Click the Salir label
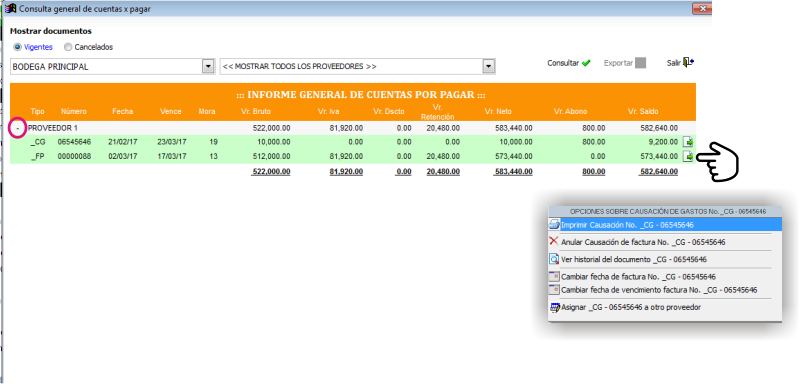800x384 pixels. pyautogui.click(x=674, y=63)
